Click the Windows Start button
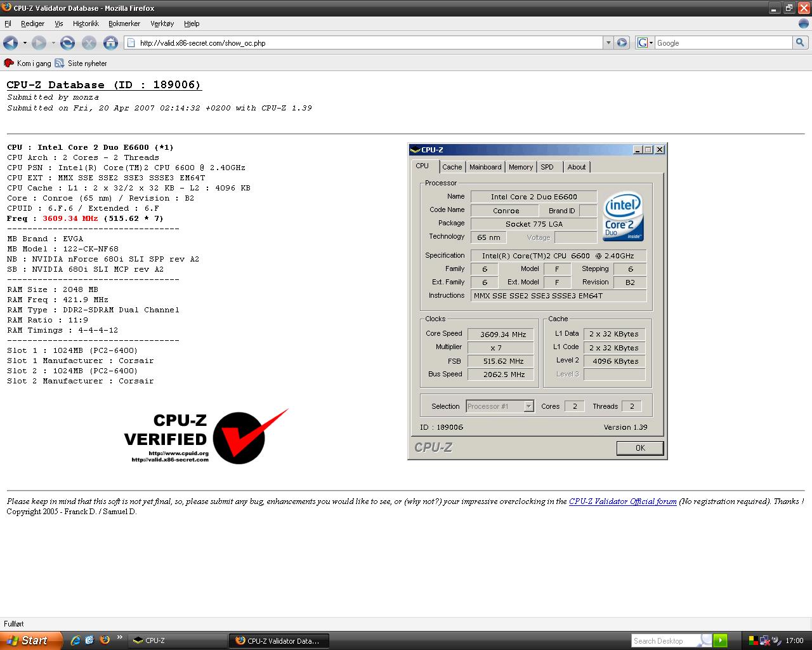 pos(31,640)
